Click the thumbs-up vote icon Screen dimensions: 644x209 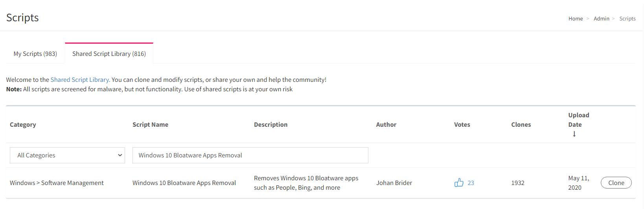point(459,183)
